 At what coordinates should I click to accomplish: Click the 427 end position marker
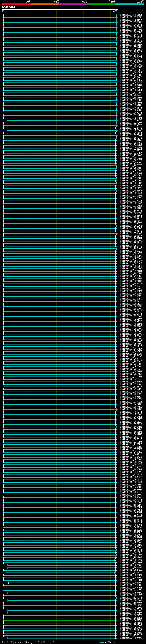pos(115,11)
